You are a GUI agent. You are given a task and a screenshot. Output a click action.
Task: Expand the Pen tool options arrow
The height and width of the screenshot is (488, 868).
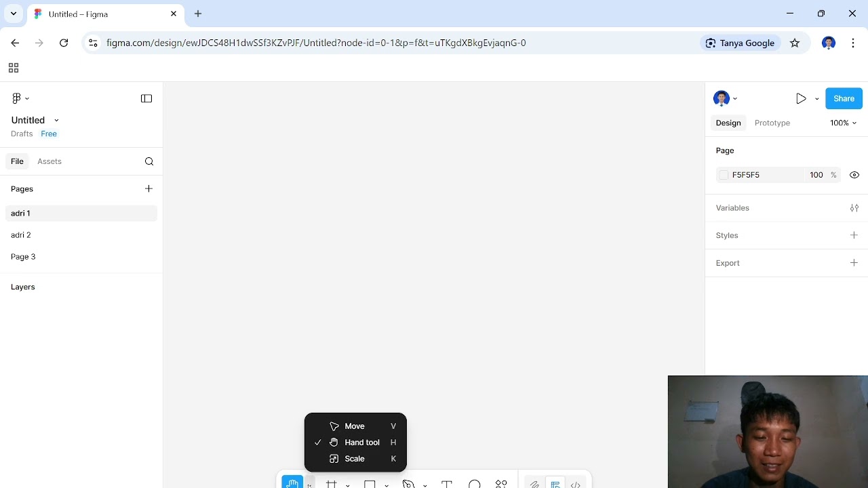pyautogui.click(x=425, y=485)
